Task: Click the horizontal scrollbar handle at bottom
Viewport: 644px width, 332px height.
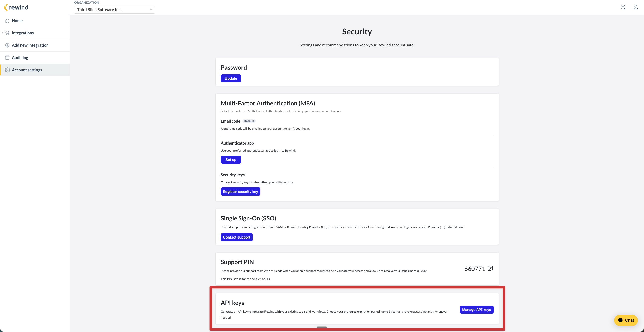Action: point(322,327)
